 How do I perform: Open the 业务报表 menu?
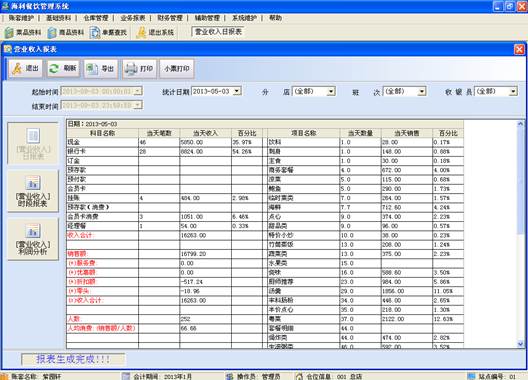pos(133,18)
